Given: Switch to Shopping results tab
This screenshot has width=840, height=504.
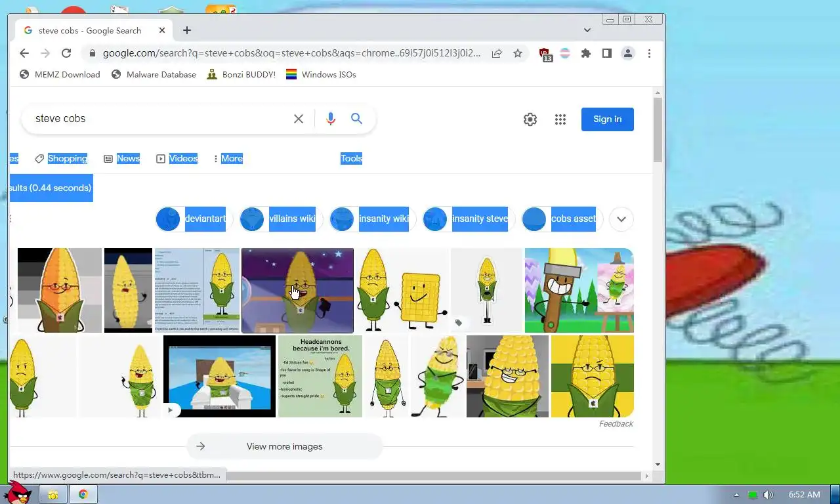Looking at the screenshot, I should coord(61,158).
